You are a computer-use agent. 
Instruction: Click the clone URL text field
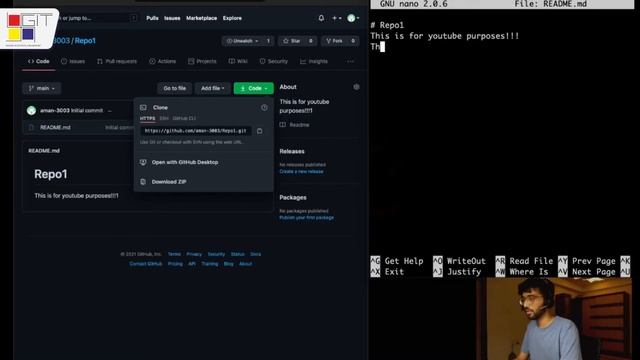pyautogui.click(x=196, y=131)
